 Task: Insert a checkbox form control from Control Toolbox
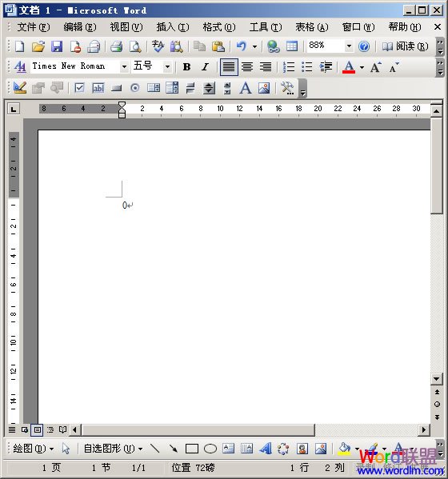point(79,88)
